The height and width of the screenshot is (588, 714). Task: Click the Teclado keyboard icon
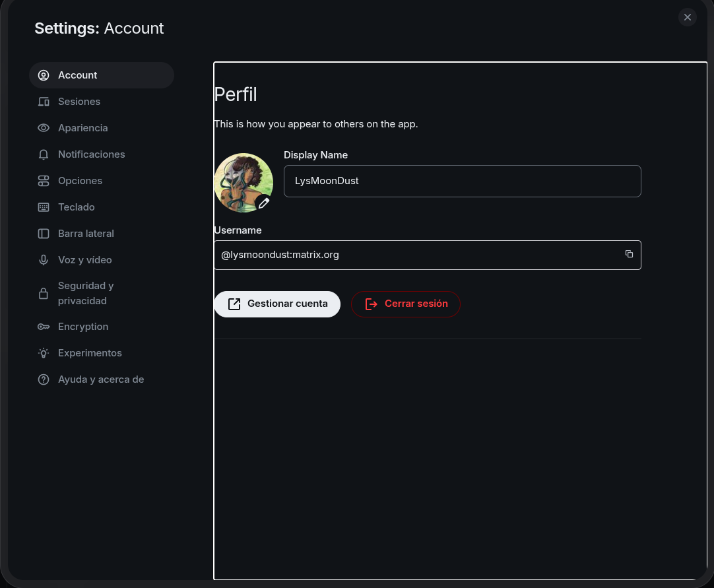(x=44, y=207)
